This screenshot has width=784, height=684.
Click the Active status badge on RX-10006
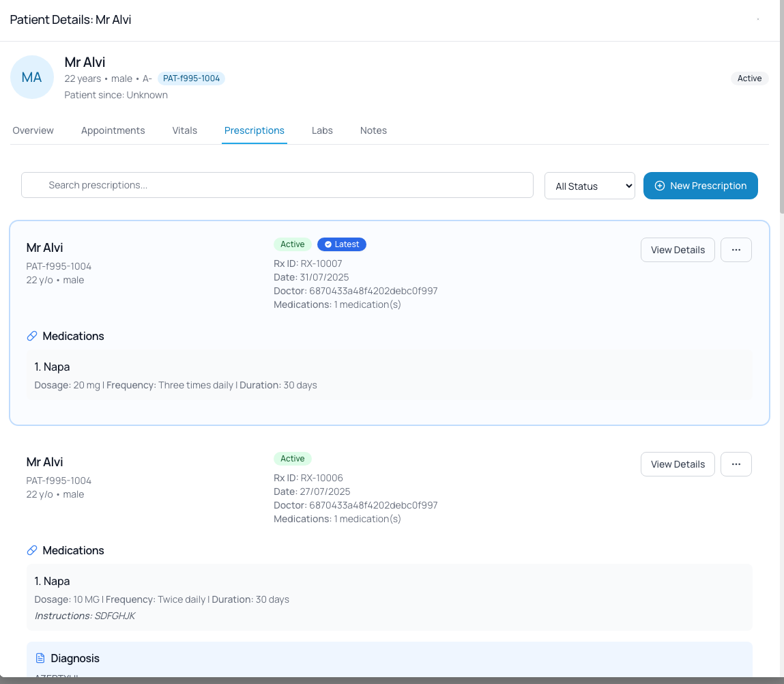[293, 458]
